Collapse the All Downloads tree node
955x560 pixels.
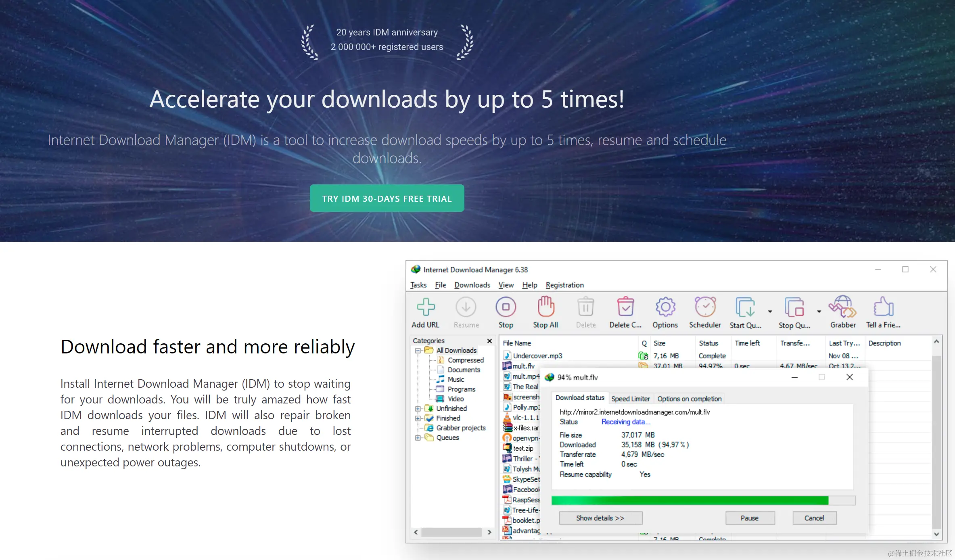click(418, 351)
